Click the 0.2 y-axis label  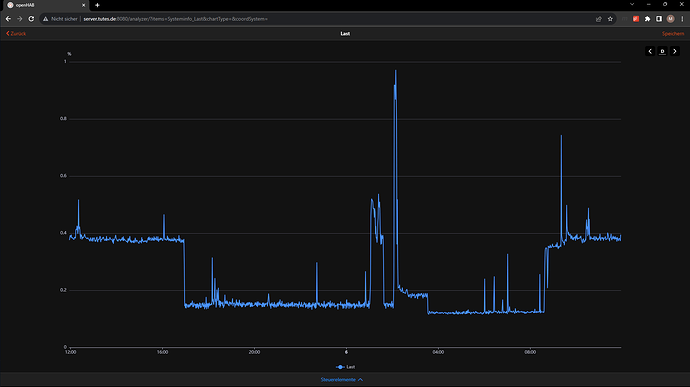click(x=63, y=290)
